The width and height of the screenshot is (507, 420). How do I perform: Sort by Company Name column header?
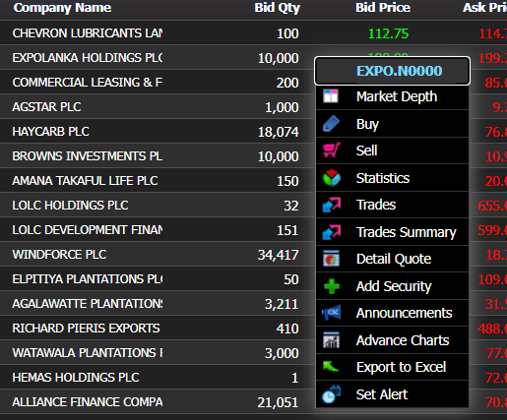click(62, 8)
